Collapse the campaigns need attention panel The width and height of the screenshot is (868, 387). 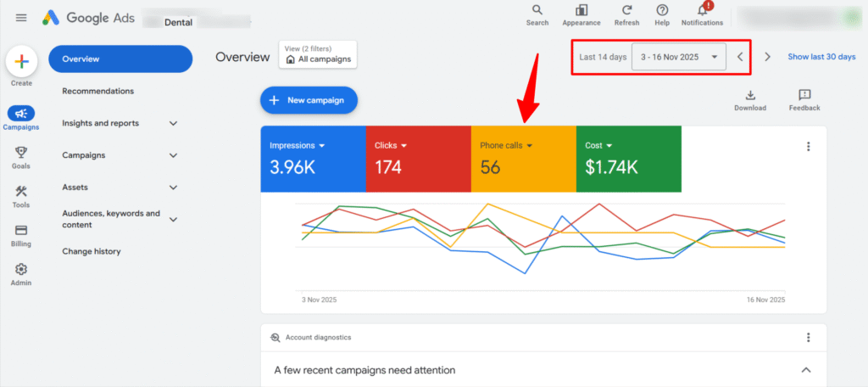pyautogui.click(x=806, y=370)
